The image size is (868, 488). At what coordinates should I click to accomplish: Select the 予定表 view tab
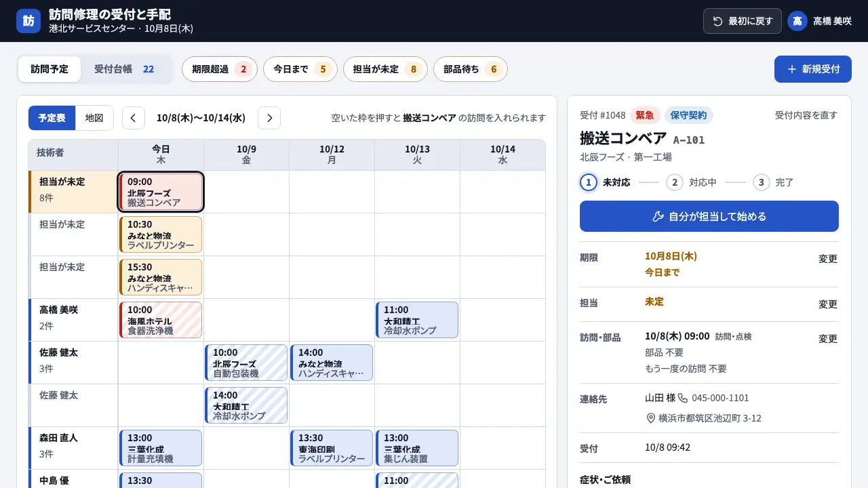(x=52, y=118)
